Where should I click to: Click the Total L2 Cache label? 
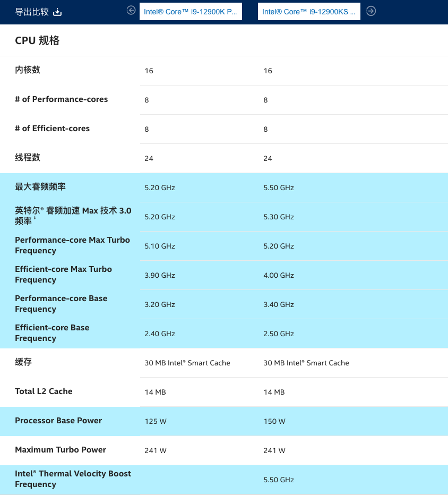[x=44, y=391]
